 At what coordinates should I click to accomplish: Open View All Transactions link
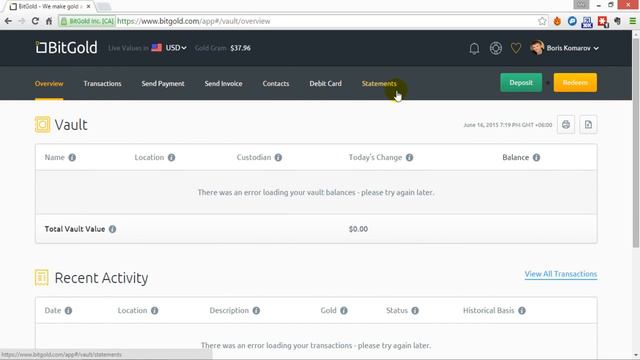pyautogui.click(x=561, y=274)
